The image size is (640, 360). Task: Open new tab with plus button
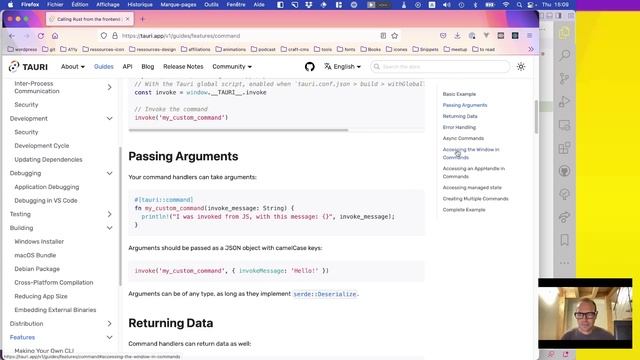coord(142,19)
